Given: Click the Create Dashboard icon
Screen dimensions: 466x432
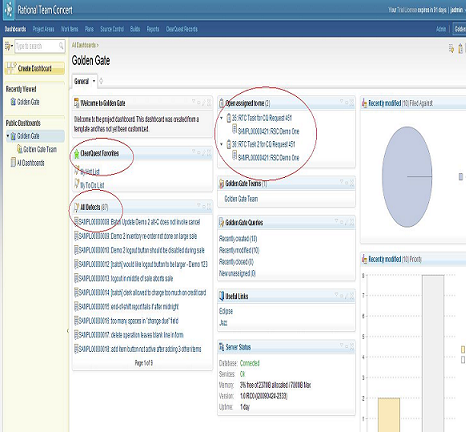Looking at the screenshot, I should (11, 67).
